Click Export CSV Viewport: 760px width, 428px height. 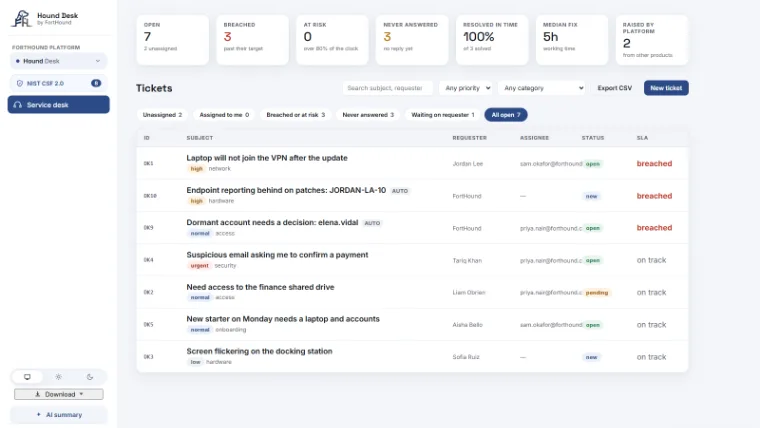coord(614,88)
